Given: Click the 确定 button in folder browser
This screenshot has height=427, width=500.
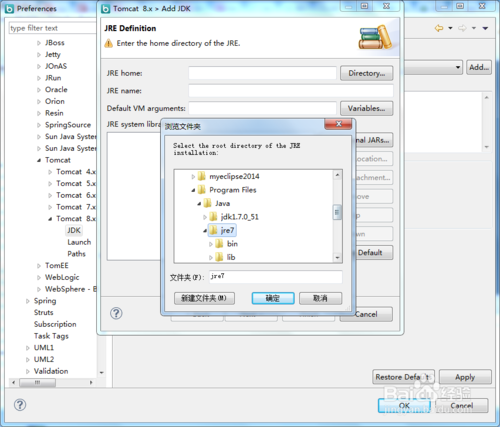Looking at the screenshot, I should pyautogui.click(x=273, y=298).
